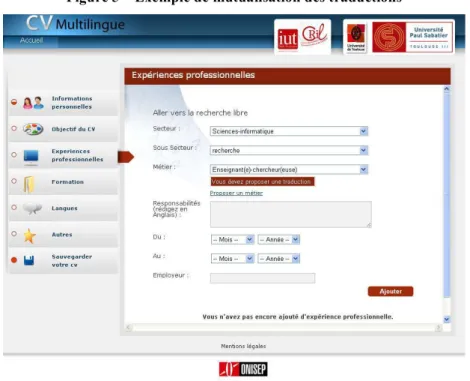
Task: Click the Ajouter button
Action: click(390, 291)
